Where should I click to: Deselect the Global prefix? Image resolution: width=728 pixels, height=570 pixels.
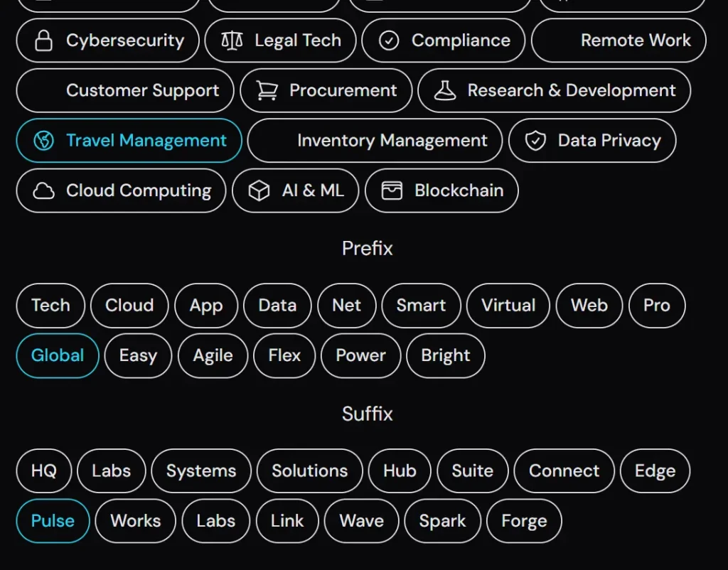57,356
